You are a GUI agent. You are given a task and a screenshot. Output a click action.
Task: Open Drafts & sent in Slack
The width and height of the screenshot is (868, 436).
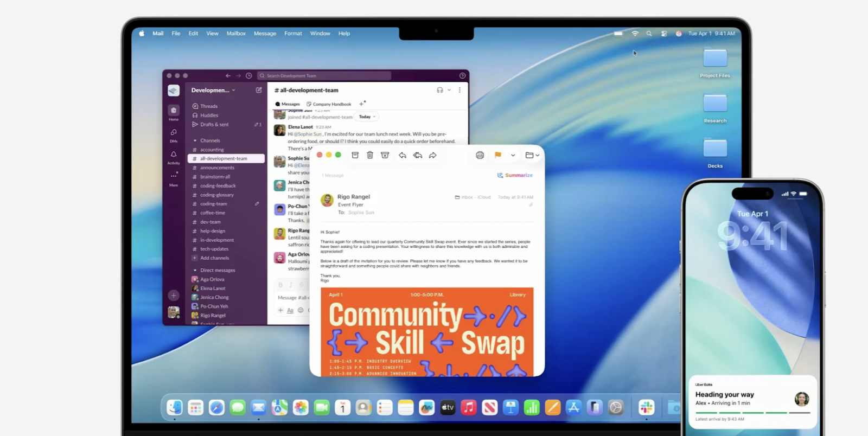click(x=210, y=125)
